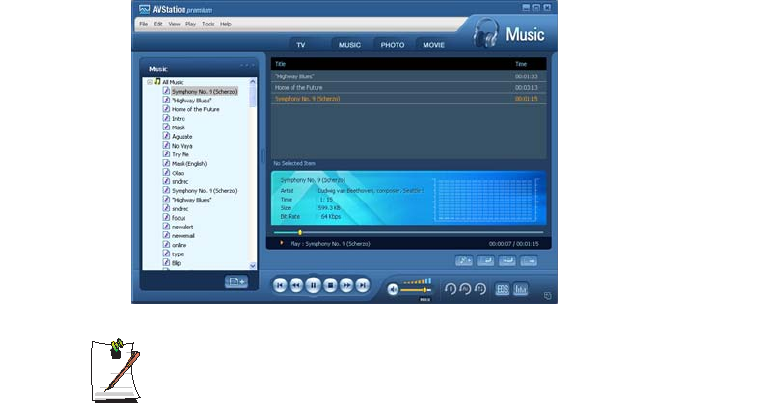Skip to the next track
782x407 pixels.
363,285
